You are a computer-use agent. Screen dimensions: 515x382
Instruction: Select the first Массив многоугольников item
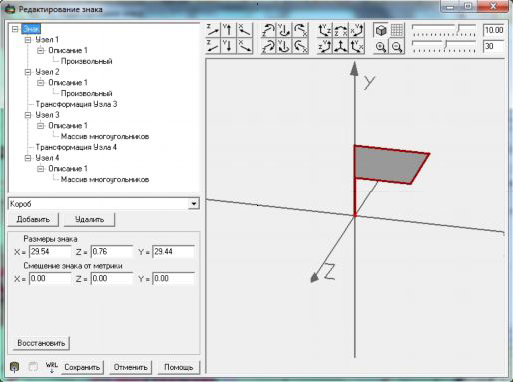pyautogui.click(x=105, y=136)
